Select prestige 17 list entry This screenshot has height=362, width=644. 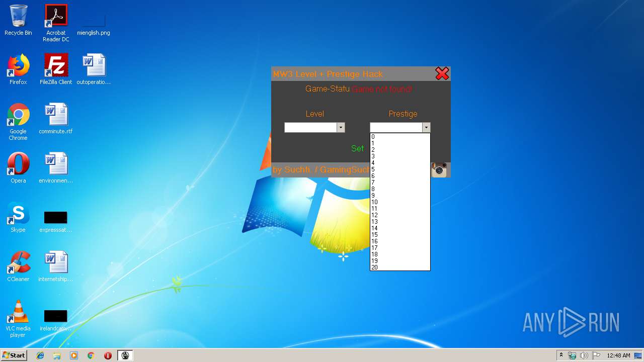coord(400,248)
